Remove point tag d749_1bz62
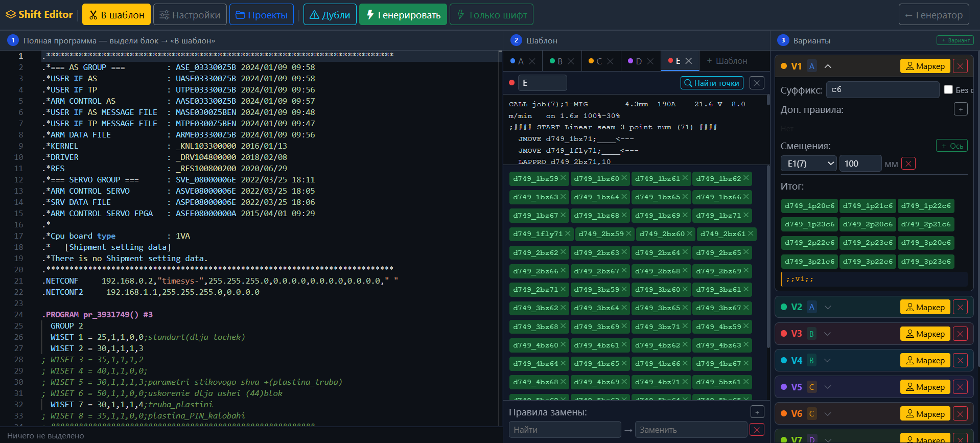Viewport: 980px width, 443px height. [746, 178]
